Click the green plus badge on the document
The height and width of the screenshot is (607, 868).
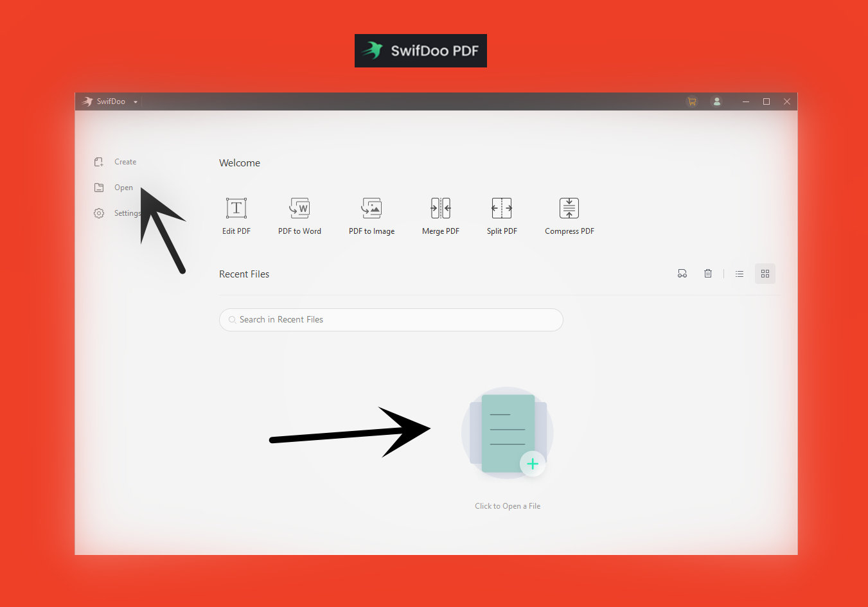[533, 464]
